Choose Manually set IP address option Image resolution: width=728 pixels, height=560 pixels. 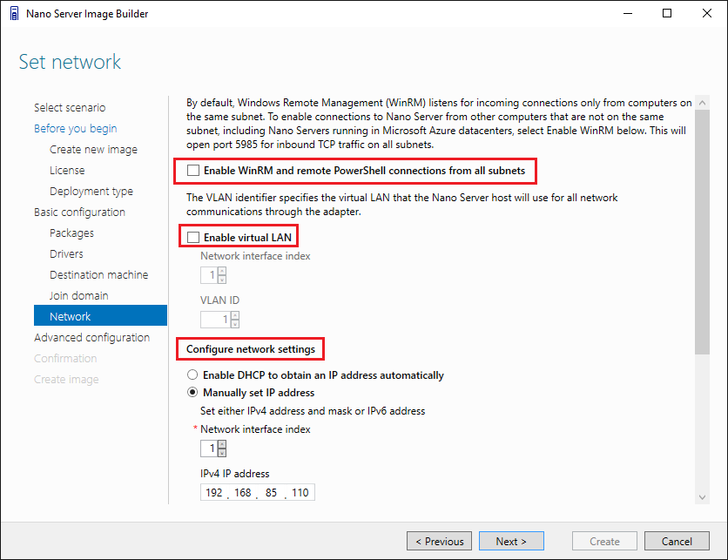click(192, 393)
